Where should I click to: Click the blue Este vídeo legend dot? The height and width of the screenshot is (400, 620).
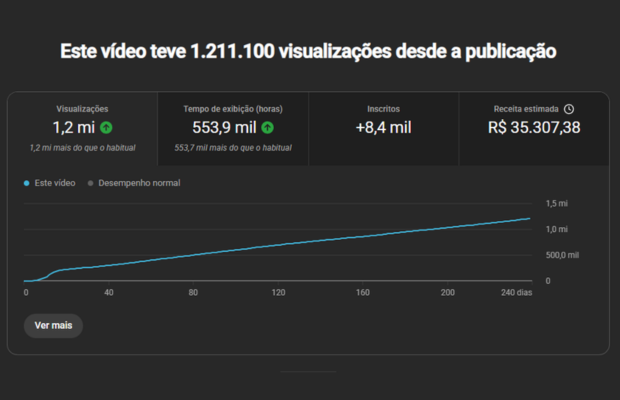tap(25, 183)
